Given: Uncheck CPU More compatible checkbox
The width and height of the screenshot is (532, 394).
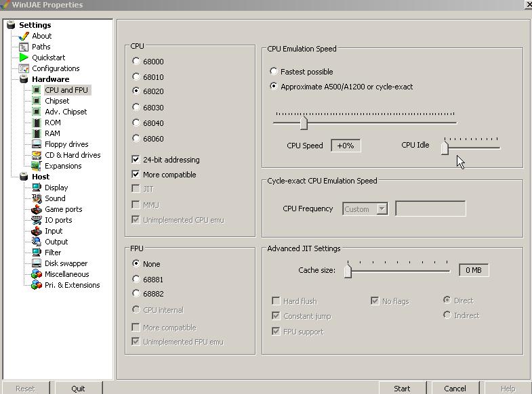Looking at the screenshot, I should click(x=136, y=174).
